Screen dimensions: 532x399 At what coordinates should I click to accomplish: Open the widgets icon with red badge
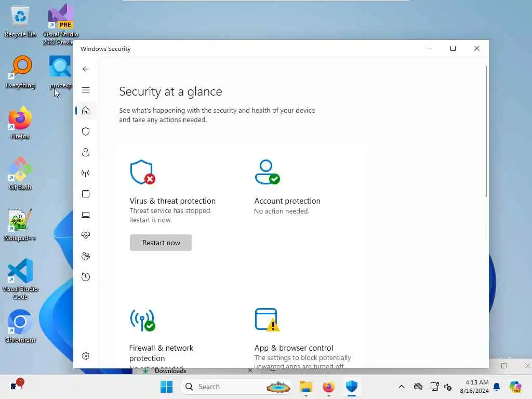point(17,385)
